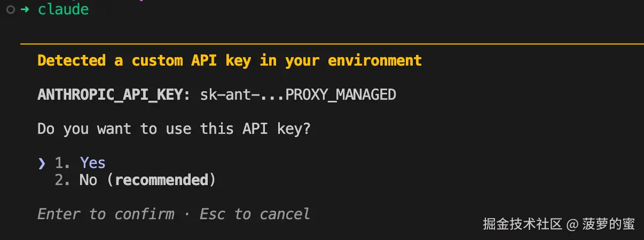This screenshot has width=644, height=240.
Task: Choose the "No" option
Action: point(88,180)
